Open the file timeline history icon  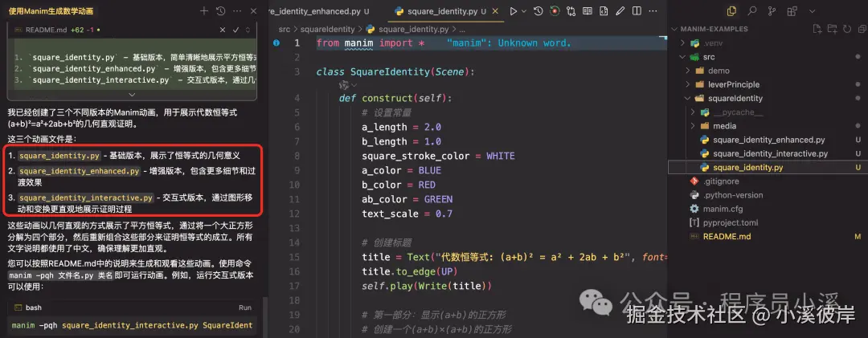[538, 10]
